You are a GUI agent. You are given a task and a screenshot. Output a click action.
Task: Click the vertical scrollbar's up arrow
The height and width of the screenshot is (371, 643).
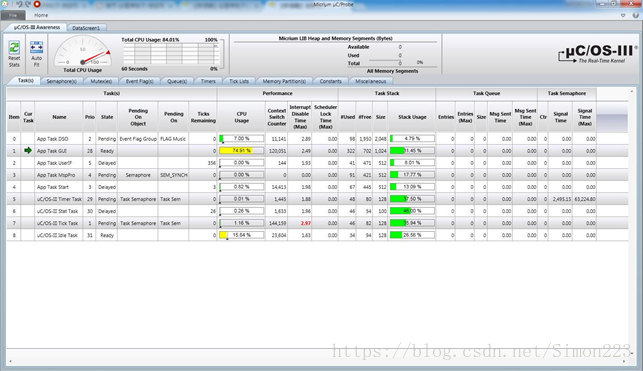(632, 91)
